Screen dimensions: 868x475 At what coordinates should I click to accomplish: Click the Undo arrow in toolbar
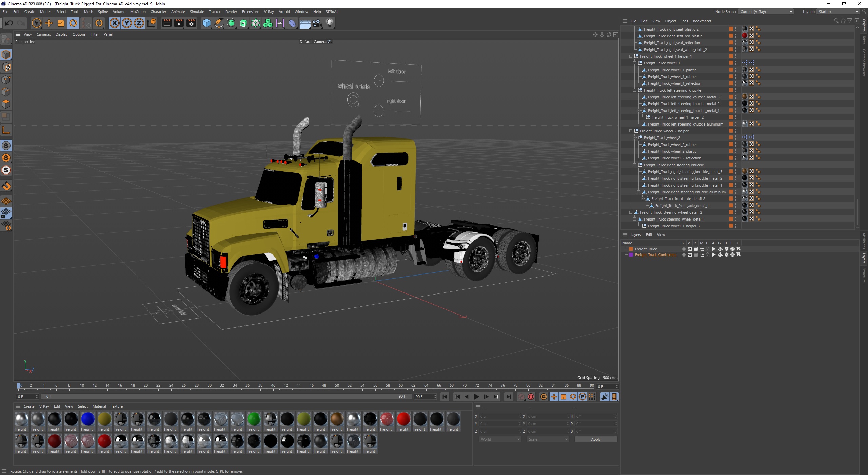pos(9,23)
